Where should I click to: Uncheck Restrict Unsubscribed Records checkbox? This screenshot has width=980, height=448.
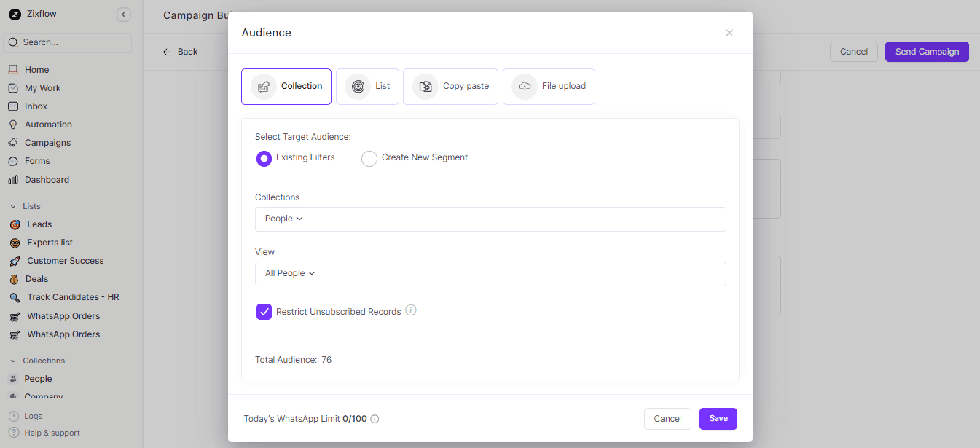click(x=264, y=312)
